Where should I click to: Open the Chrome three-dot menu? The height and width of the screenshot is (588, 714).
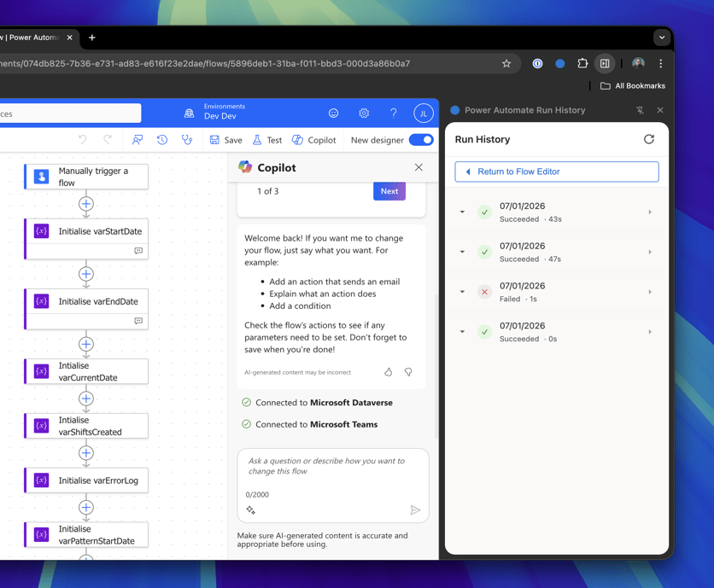pos(661,63)
